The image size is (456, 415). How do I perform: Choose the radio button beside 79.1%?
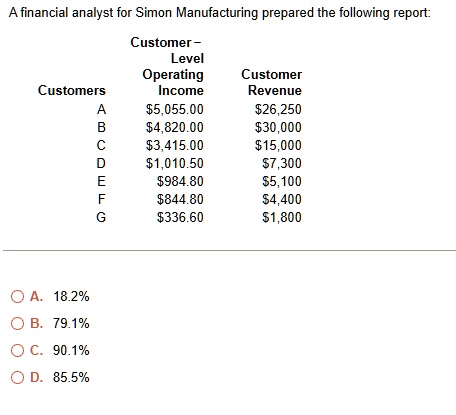tap(17, 323)
